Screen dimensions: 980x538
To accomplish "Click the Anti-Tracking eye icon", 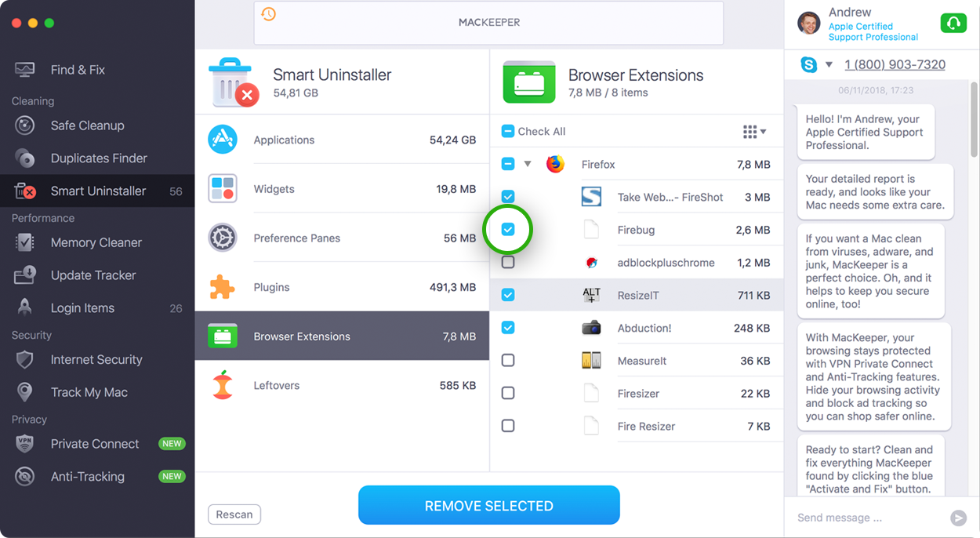I will 25,477.
